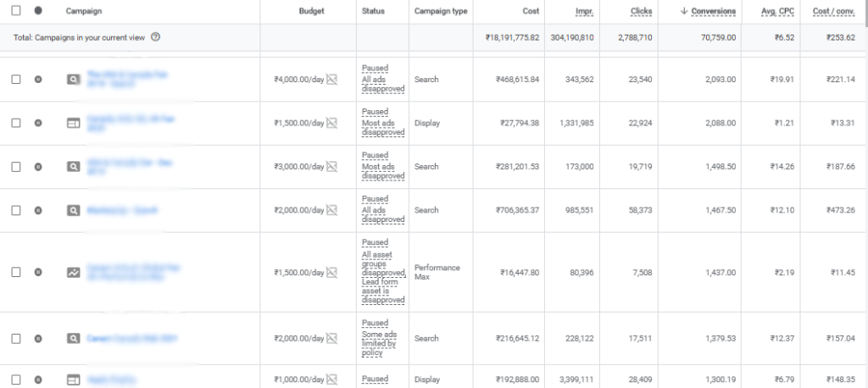Sort by the Conversions column header
This screenshot has height=388, width=868.
coord(714,11)
